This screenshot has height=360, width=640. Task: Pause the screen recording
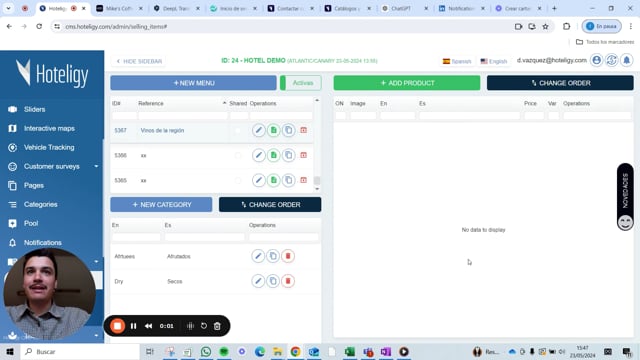tap(133, 326)
